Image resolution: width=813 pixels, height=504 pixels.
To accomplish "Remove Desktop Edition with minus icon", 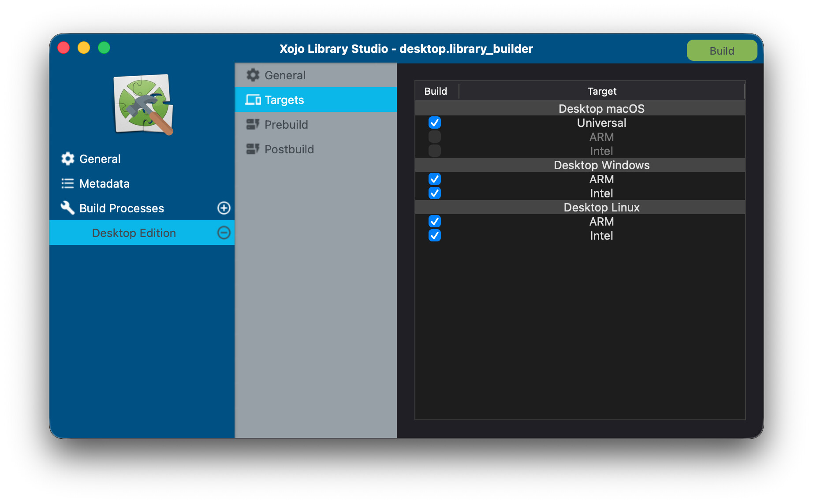I will (224, 233).
